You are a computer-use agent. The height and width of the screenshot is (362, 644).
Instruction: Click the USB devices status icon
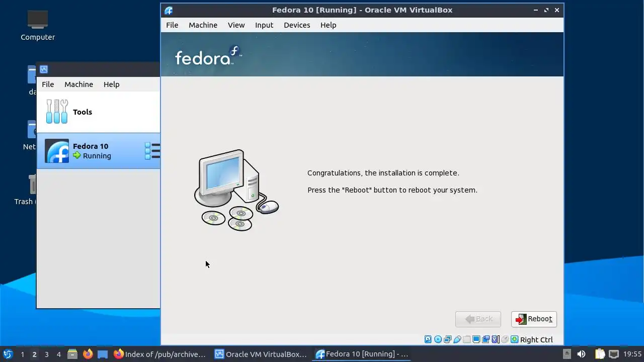457,339
